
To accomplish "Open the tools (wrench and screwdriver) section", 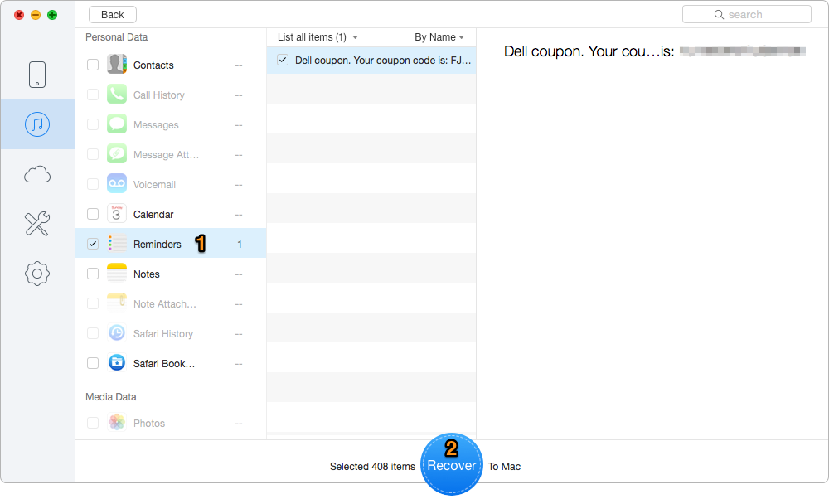I will (37, 223).
